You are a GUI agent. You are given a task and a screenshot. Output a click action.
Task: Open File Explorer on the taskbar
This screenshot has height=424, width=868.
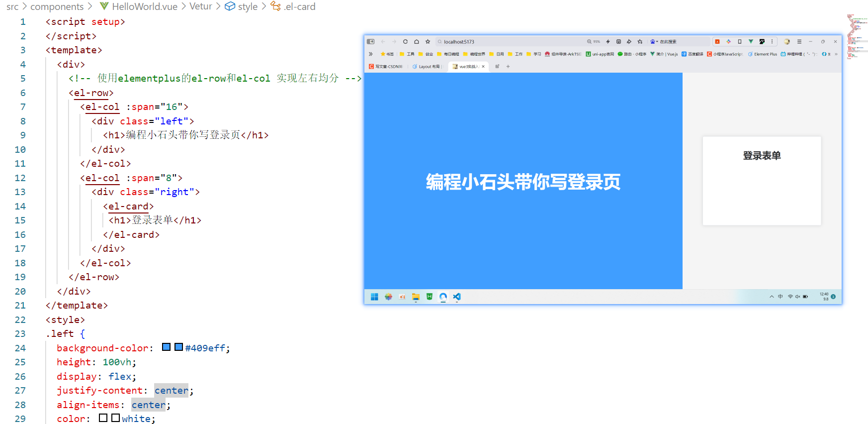tap(416, 297)
